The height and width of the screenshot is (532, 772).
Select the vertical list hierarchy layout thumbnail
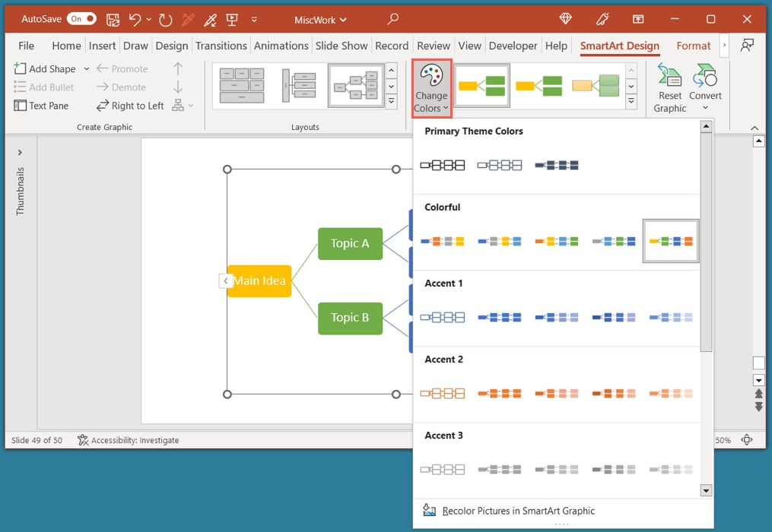[299, 86]
